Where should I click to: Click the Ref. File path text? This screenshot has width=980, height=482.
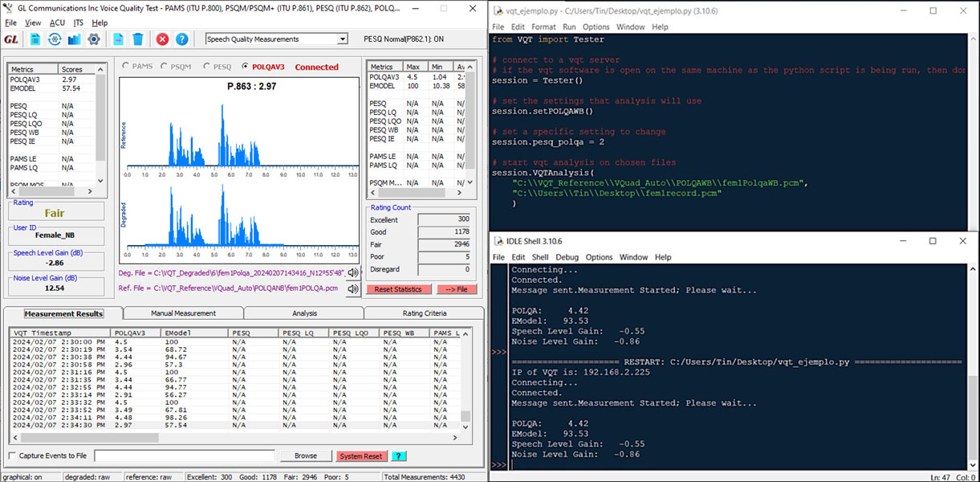[228, 288]
